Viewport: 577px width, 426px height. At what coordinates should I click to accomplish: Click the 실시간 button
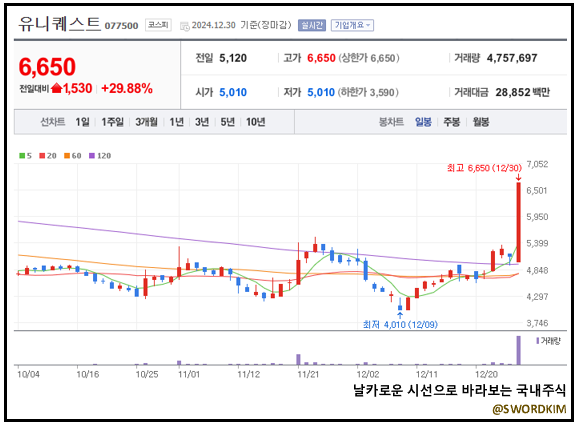point(312,25)
